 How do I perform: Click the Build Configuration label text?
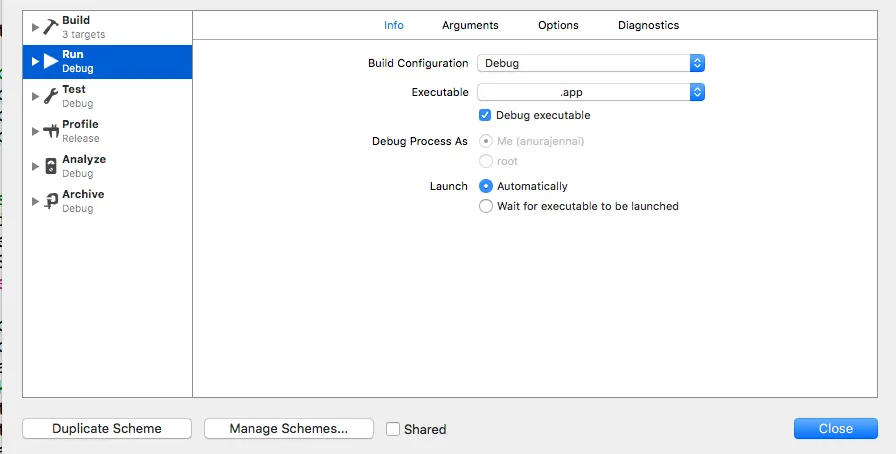coord(418,63)
